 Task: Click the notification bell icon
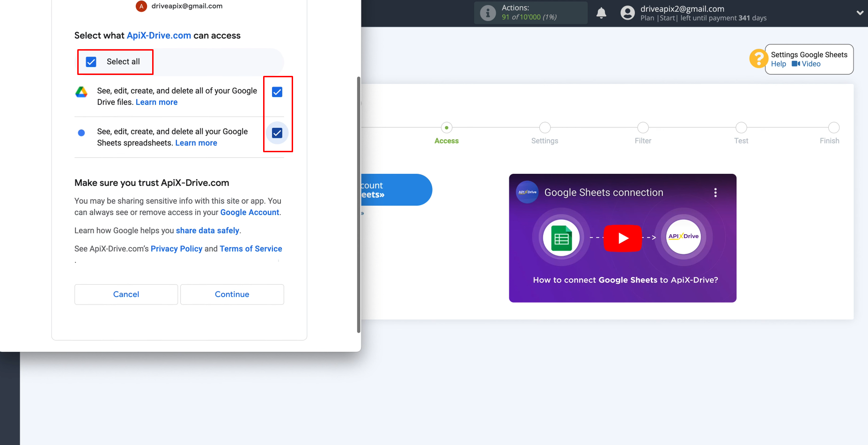(x=602, y=13)
